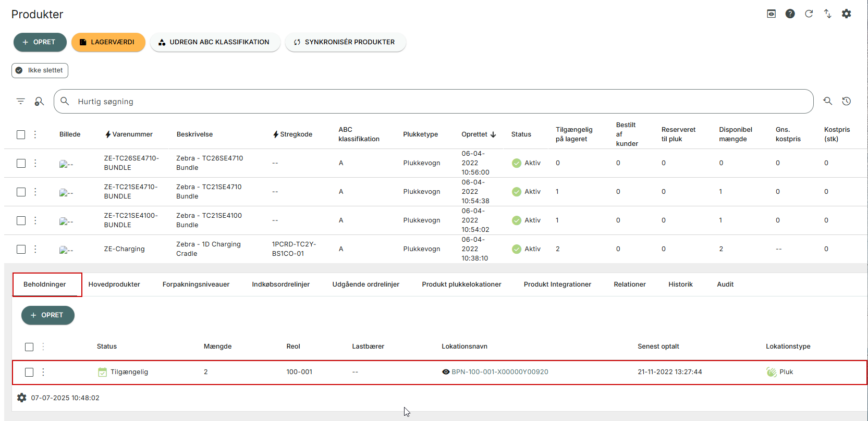Viewport: 868px width, 421px height.
Task: Tick checkbox for ZE-TC21SE4710-BUNDLE row
Action: point(21,192)
